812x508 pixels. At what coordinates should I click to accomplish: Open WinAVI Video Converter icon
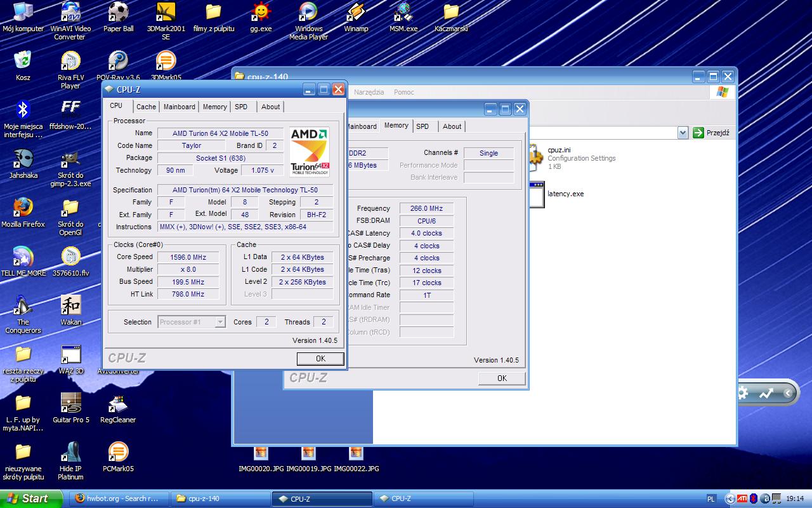(70, 21)
